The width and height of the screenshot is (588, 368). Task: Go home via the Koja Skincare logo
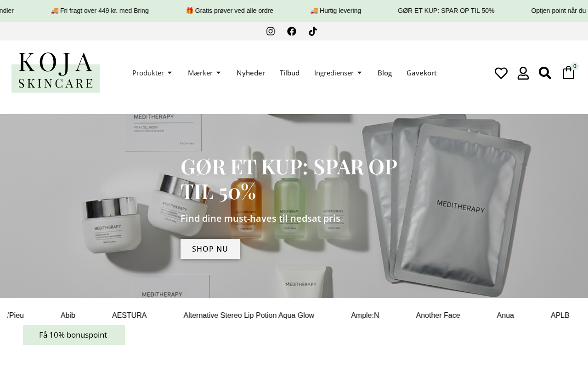coord(56,73)
